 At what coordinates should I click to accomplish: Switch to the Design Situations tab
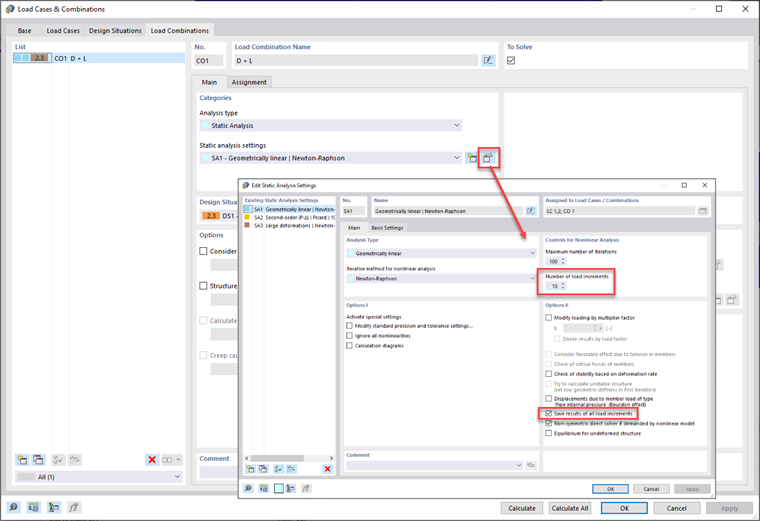tap(115, 31)
